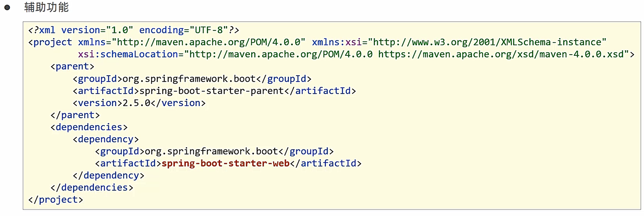Image resolution: width=644 pixels, height=216 pixels.
Task: Click spring-boot-starter-parent text
Action: 212,91
